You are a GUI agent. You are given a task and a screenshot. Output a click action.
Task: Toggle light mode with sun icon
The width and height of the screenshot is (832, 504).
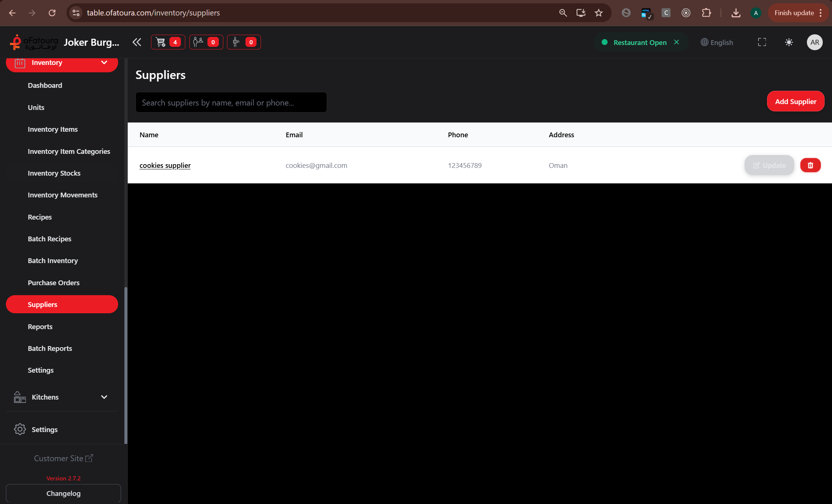click(x=789, y=42)
